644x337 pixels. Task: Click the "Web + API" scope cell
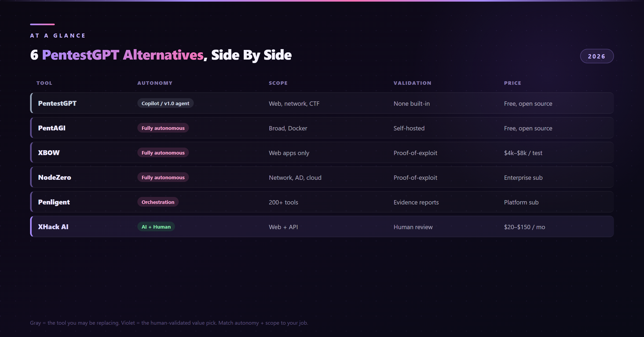coord(283,227)
